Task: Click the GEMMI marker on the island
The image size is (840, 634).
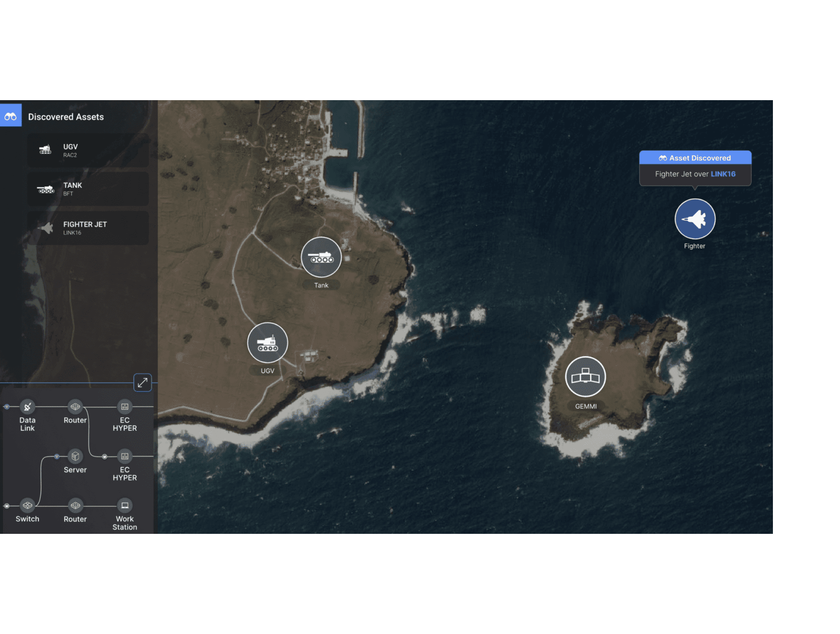Action: 586,377
